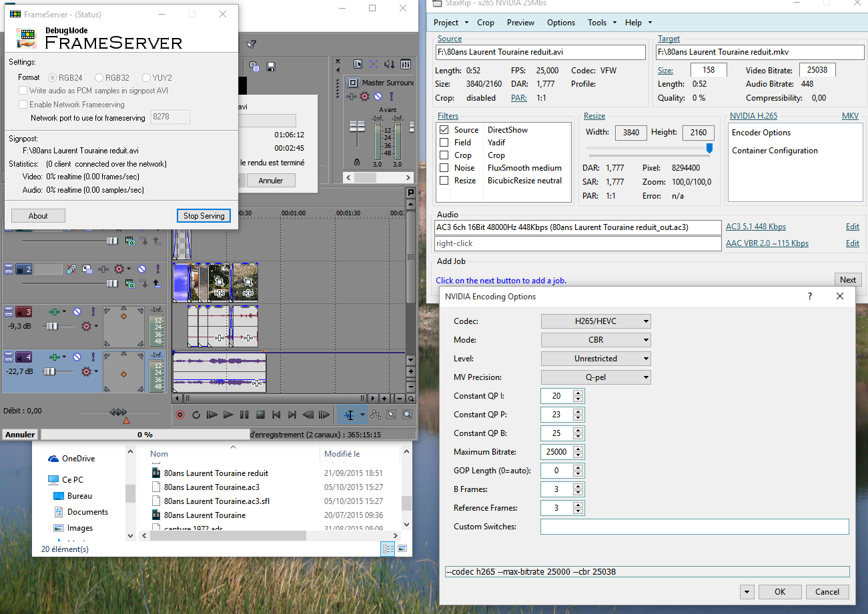Open the Project menu in StaxRip
Screen dimensions: 868x614
(x=450, y=23)
